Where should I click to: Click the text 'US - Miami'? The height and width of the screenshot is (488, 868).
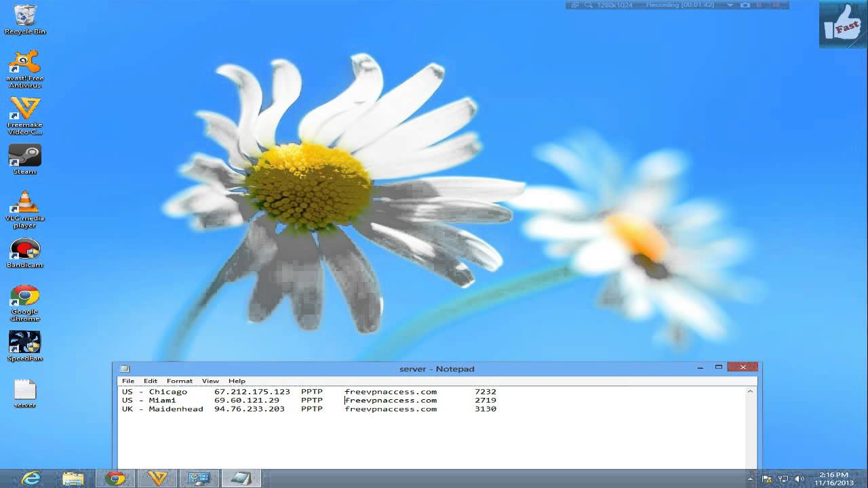[x=149, y=401]
